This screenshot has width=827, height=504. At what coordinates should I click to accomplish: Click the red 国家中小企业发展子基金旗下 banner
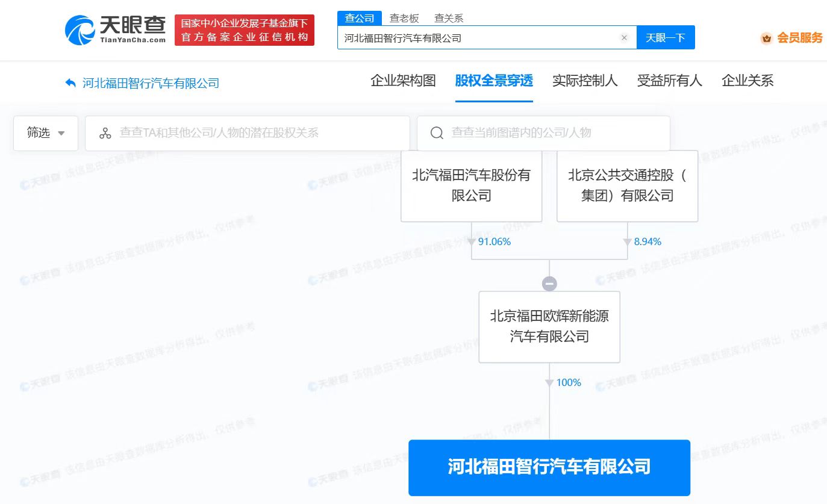pyautogui.click(x=245, y=30)
